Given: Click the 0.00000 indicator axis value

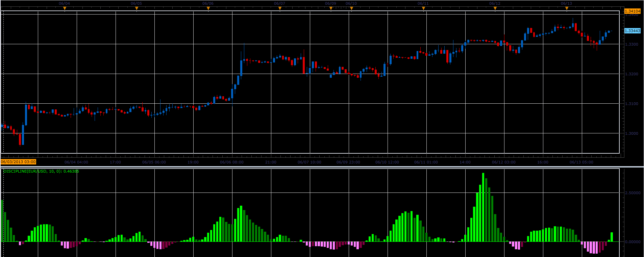Looking at the screenshot, I should (633, 242).
